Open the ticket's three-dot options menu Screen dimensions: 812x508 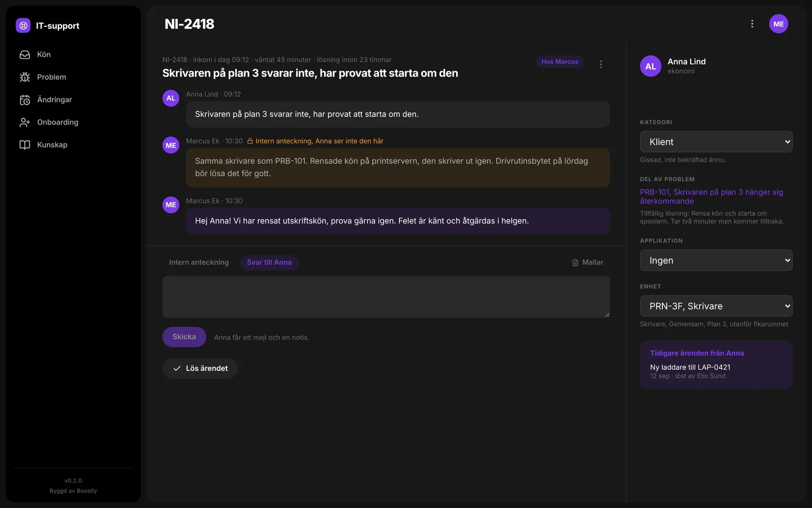pyautogui.click(x=601, y=65)
